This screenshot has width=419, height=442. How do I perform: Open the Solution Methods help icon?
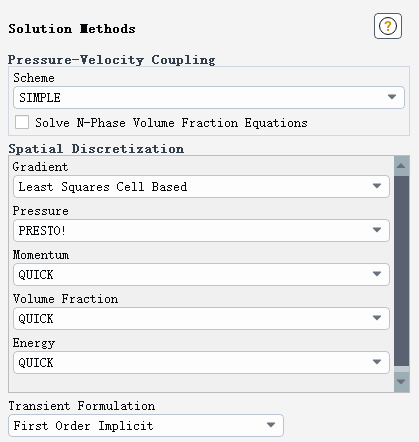(x=388, y=26)
